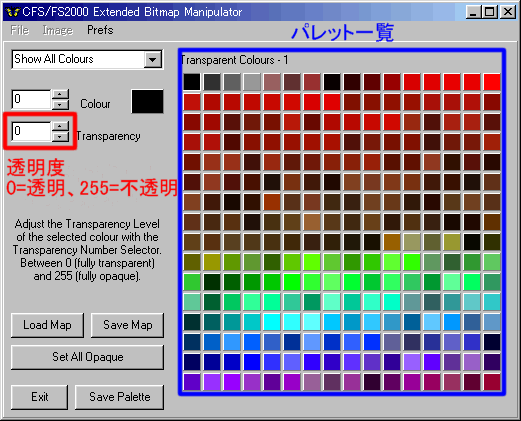
Task: Click the butterfly app icon in title bar
Action: [x=13, y=12]
